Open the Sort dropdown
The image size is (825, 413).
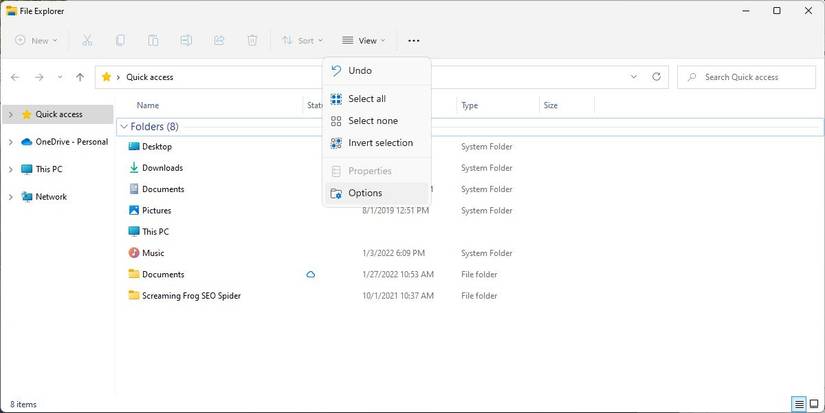(302, 41)
